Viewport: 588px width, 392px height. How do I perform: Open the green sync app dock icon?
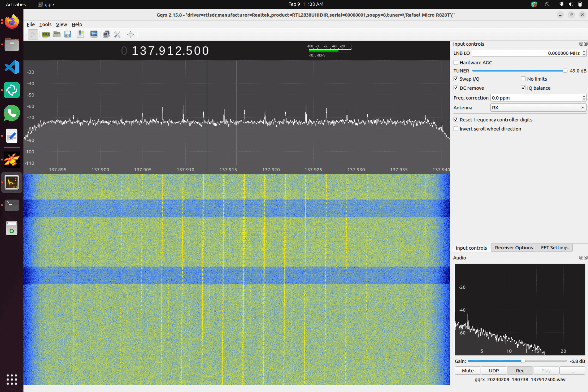click(12, 90)
